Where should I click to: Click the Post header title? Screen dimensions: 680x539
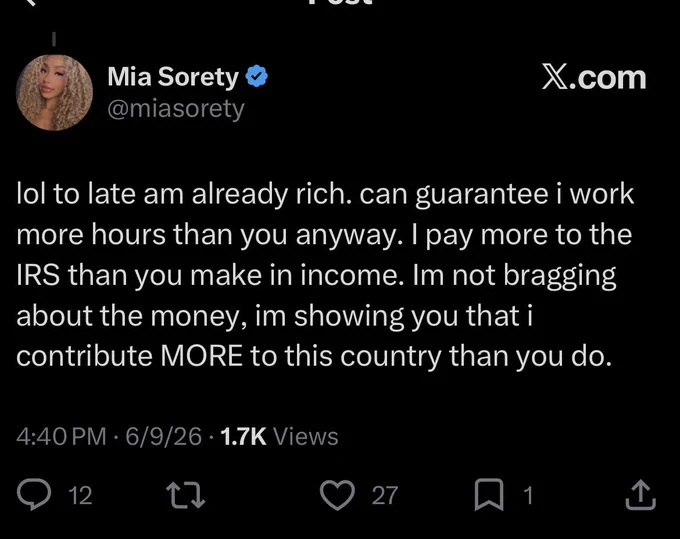[x=340, y=2]
